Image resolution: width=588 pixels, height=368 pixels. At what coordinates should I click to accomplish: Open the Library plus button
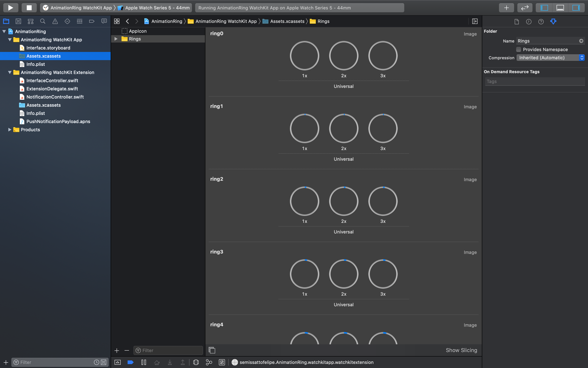(506, 8)
